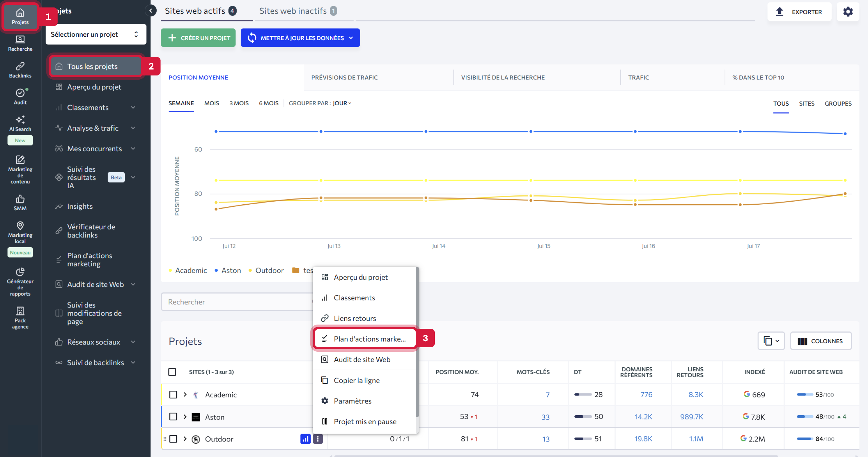Click the Exporter button
The height and width of the screenshot is (457, 868).
[x=799, y=12]
